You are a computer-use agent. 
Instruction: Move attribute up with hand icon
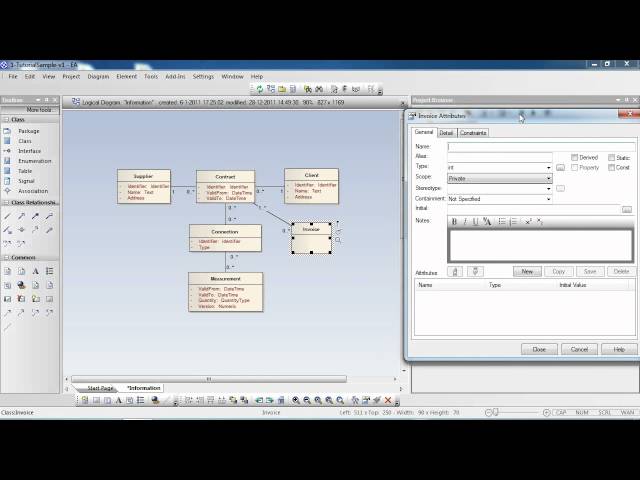[455, 271]
